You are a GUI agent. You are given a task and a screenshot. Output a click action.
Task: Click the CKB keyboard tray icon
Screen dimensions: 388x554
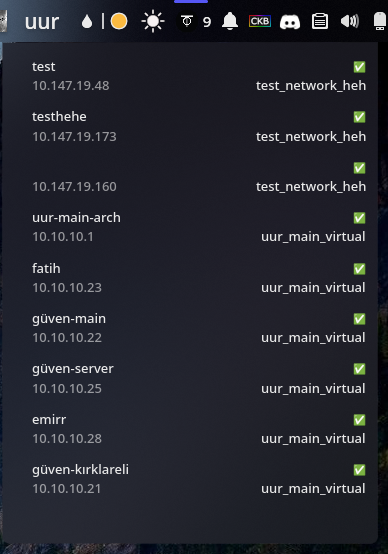click(260, 21)
